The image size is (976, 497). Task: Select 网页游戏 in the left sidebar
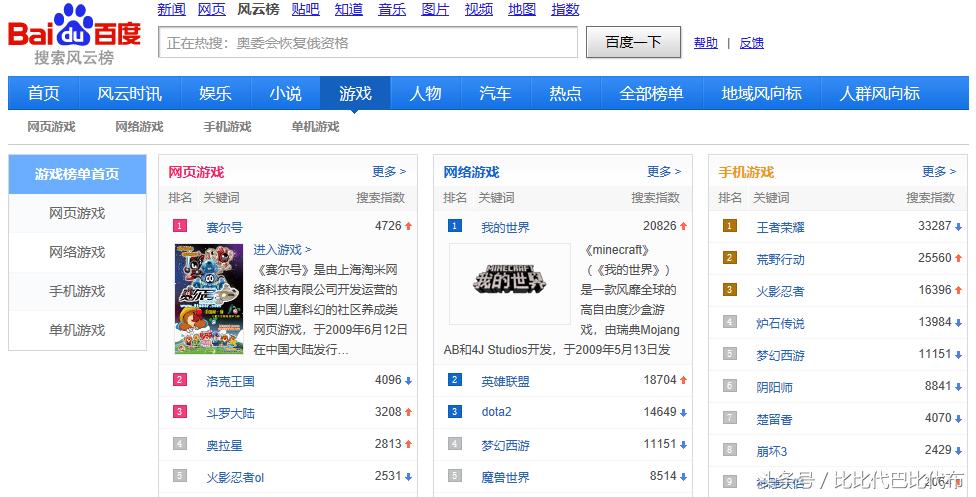coord(77,214)
